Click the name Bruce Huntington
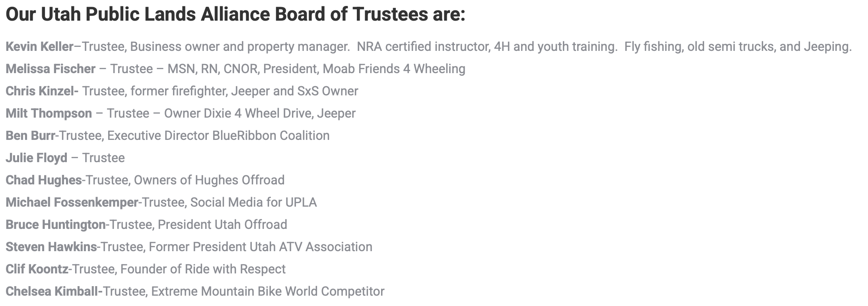The height and width of the screenshot is (306, 868). [55, 225]
